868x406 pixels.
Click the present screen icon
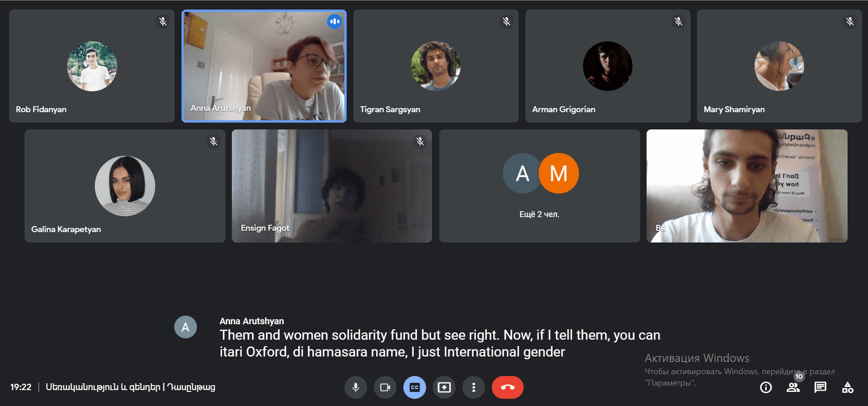[x=444, y=387]
